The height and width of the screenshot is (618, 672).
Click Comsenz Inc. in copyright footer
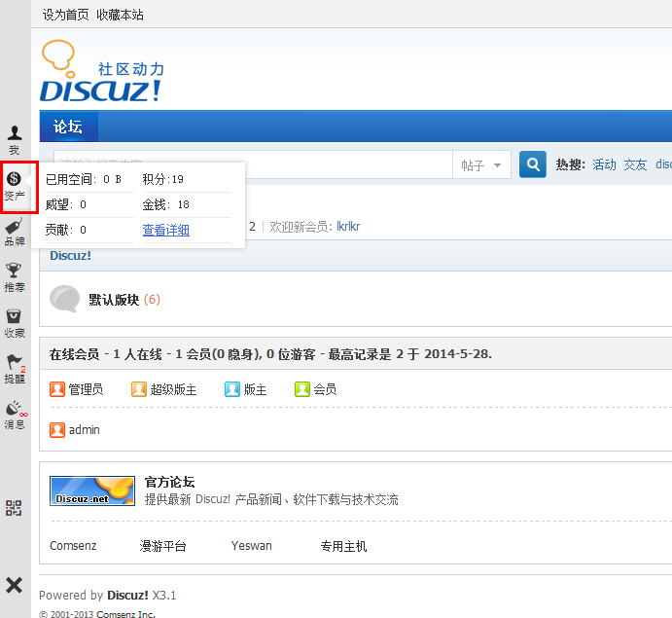125,614
